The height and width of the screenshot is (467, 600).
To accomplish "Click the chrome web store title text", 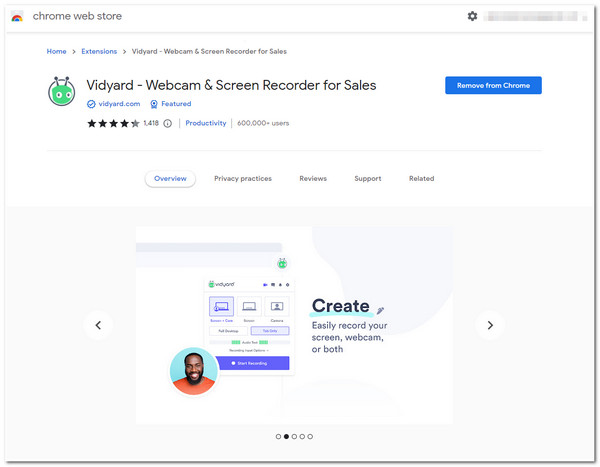I will tap(77, 16).
